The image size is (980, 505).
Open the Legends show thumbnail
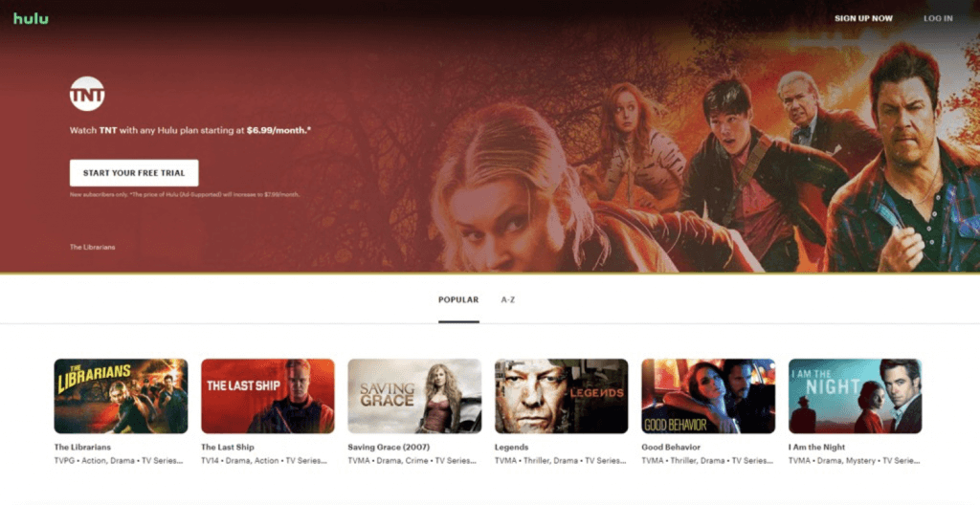coord(561,396)
